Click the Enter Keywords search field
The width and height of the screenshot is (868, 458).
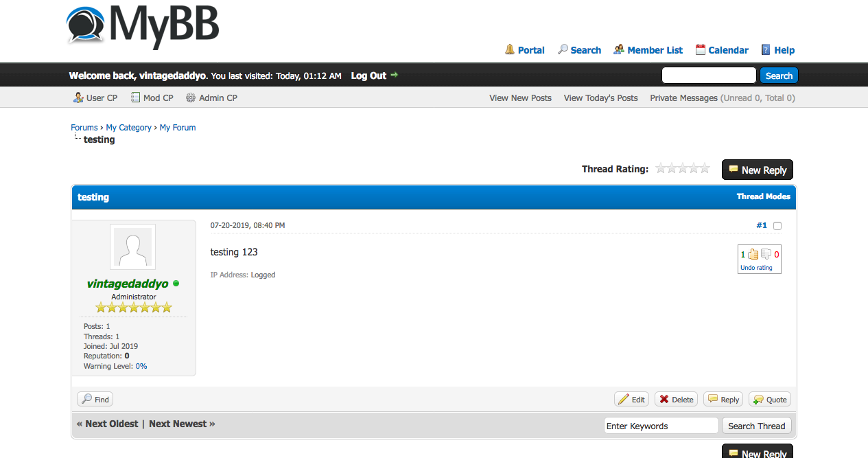661,426
